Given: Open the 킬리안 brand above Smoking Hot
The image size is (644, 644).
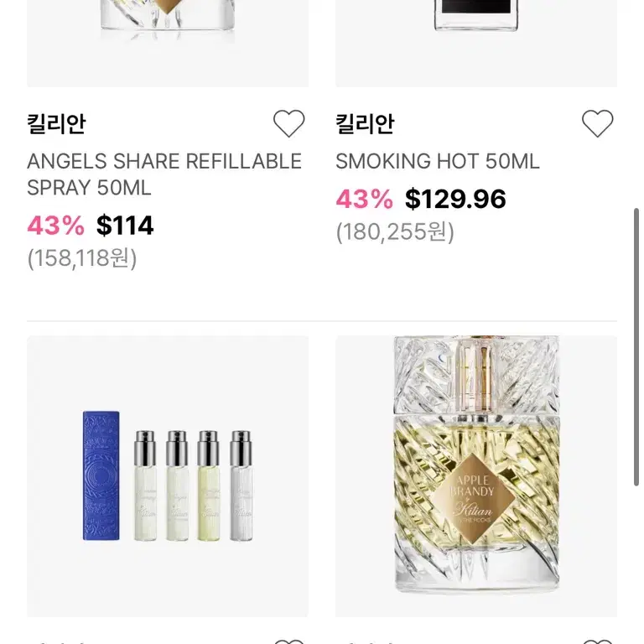Looking at the screenshot, I should [x=365, y=123].
